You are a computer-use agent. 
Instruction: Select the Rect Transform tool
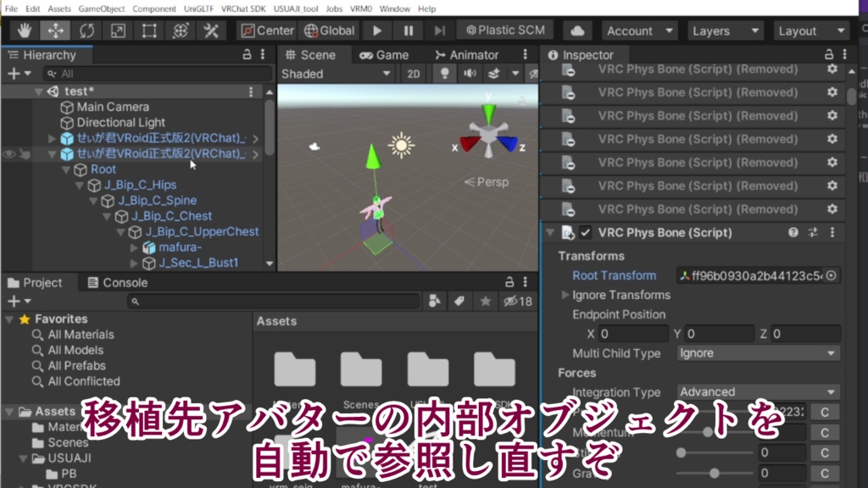click(x=147, y=30)
